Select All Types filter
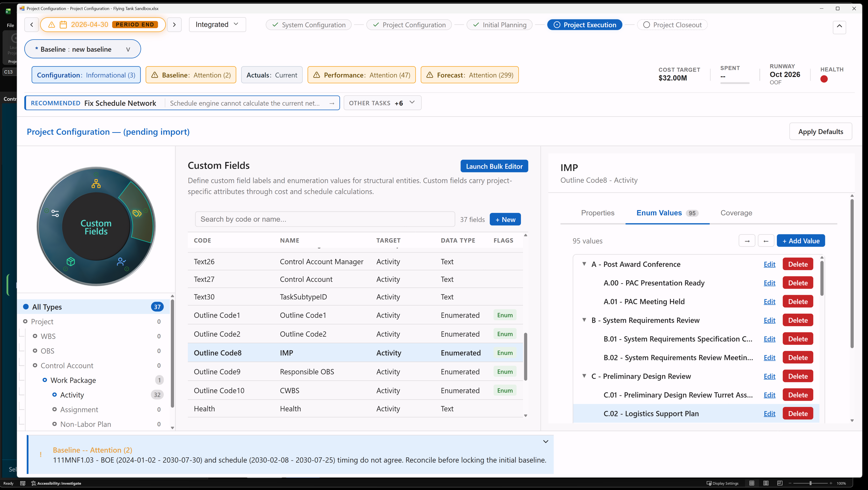This screenshot has width=868, height=490. (x=94, y=307)
